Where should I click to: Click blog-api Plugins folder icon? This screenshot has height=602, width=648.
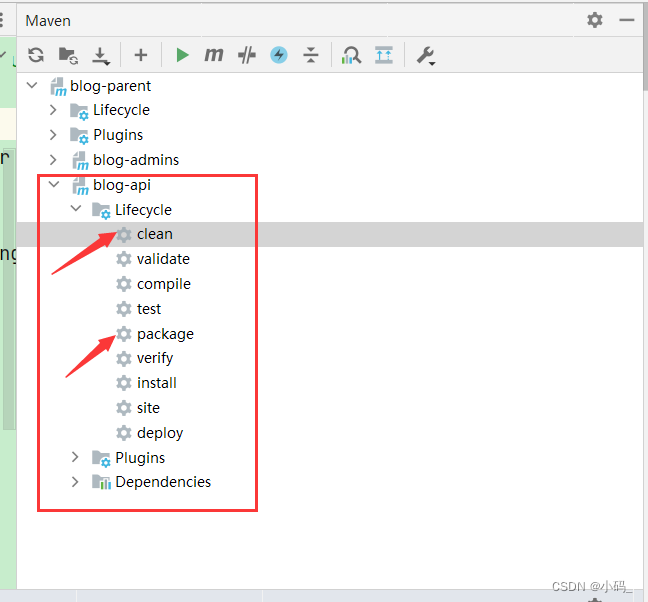(101, 458)
